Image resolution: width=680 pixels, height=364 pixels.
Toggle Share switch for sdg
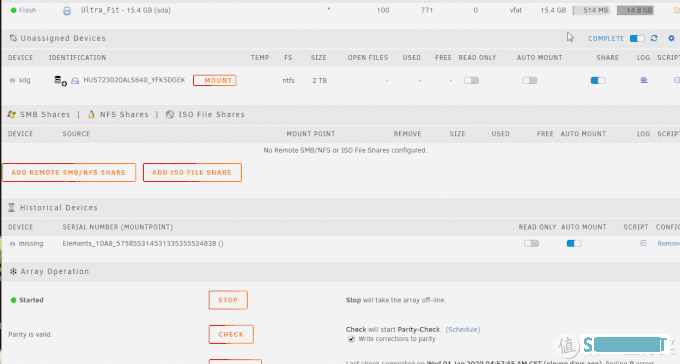point(598,80)
